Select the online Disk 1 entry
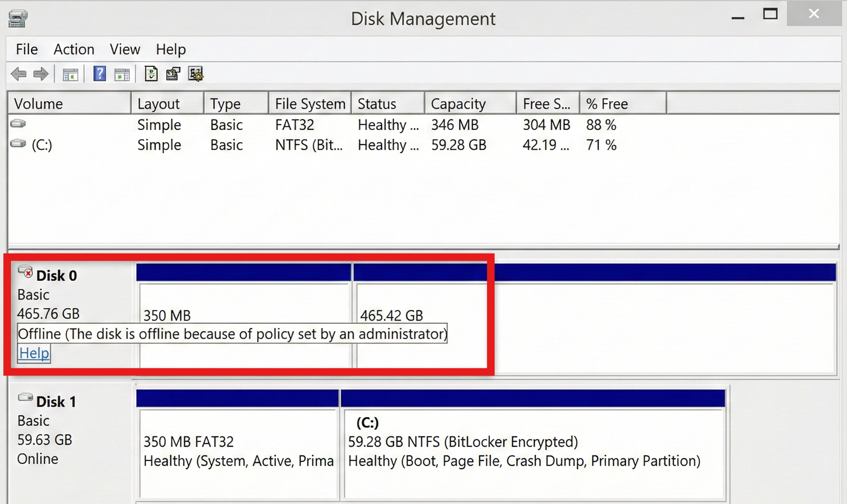The width and height of the screenshot is (847, 504). click(x=57, y=402)
